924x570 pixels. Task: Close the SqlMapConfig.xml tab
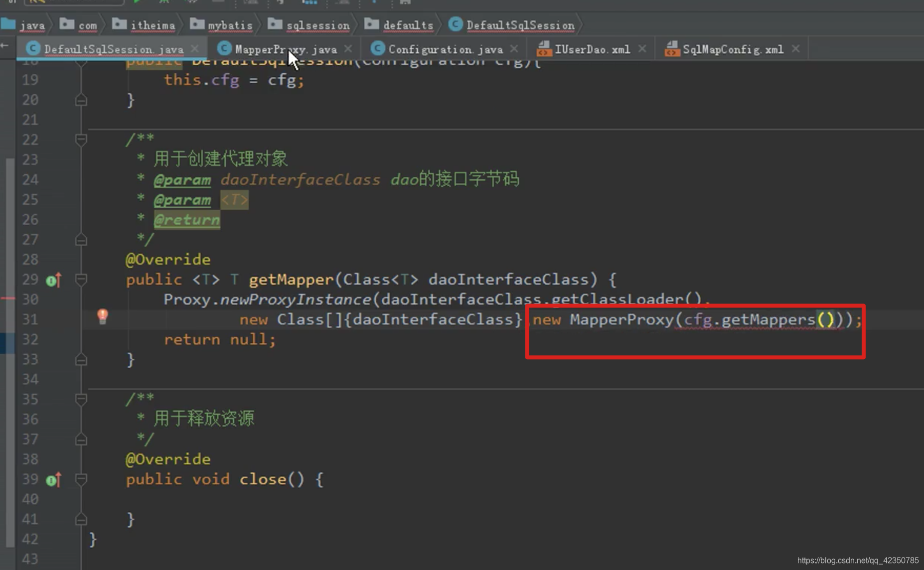tap(795, 48)
